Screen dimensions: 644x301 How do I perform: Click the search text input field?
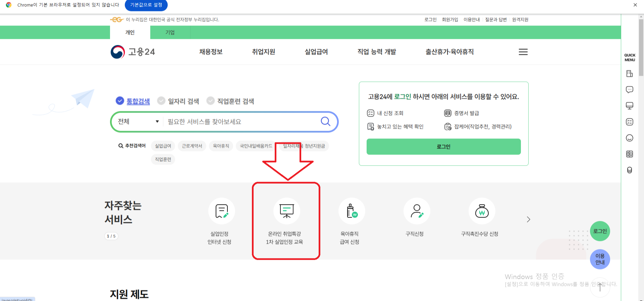(241, 121)
